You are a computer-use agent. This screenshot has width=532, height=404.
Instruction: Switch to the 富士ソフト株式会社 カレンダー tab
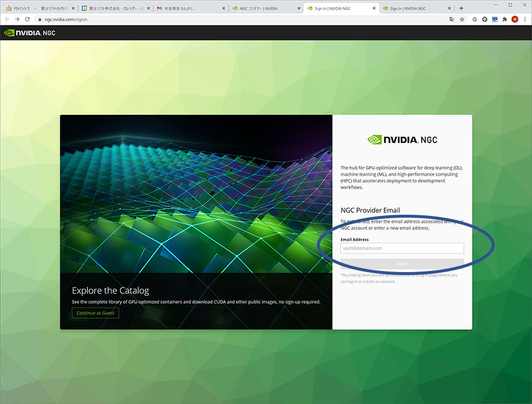[115, 8]
